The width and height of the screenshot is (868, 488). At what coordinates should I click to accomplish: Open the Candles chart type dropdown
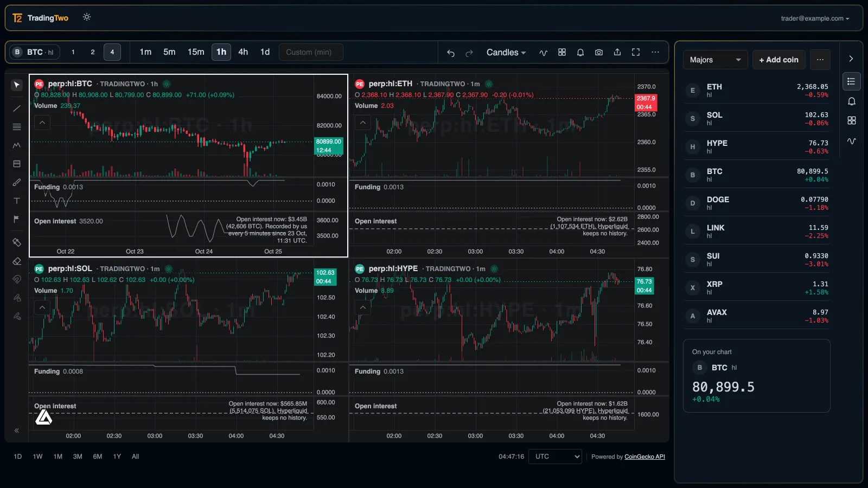506,53
